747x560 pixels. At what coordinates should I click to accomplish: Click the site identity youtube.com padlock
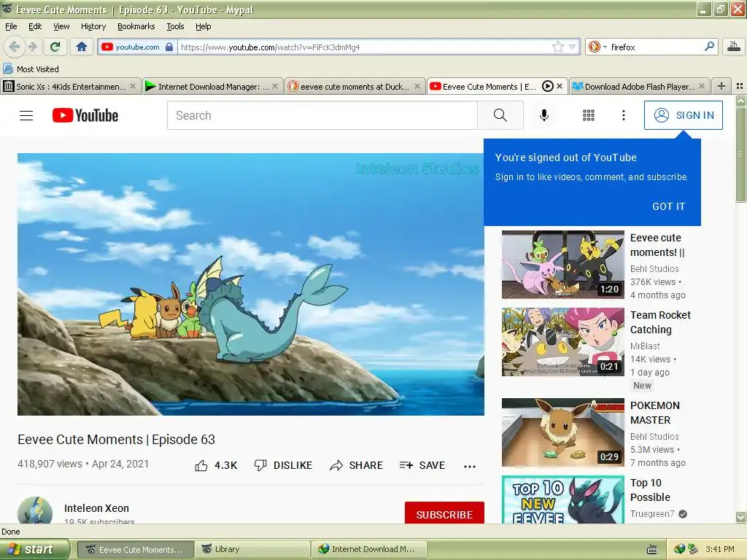137,47
